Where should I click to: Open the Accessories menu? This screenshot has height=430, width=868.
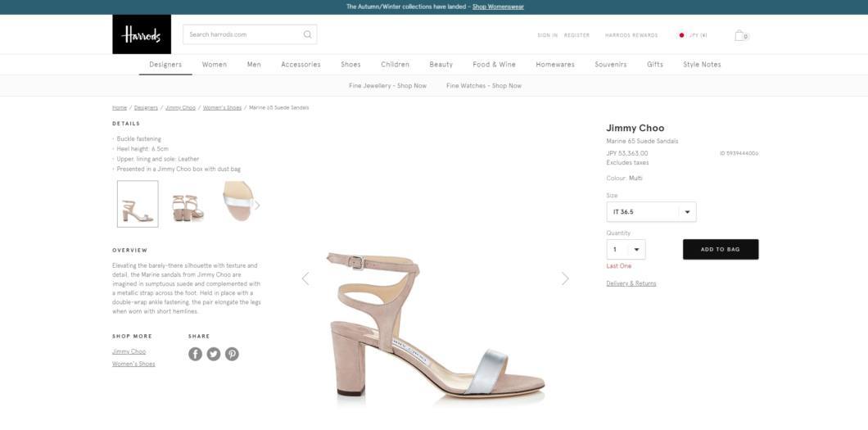(x=301, y=64)
